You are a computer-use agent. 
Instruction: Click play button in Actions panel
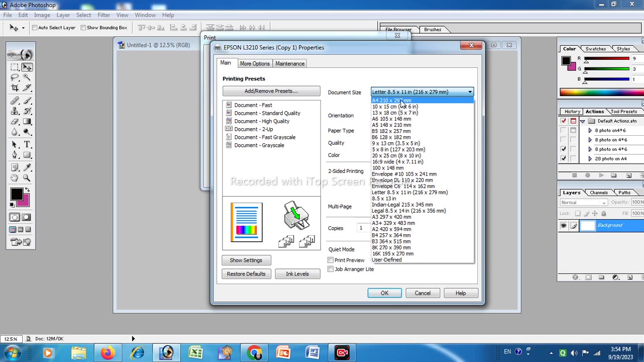coord(601,175)
